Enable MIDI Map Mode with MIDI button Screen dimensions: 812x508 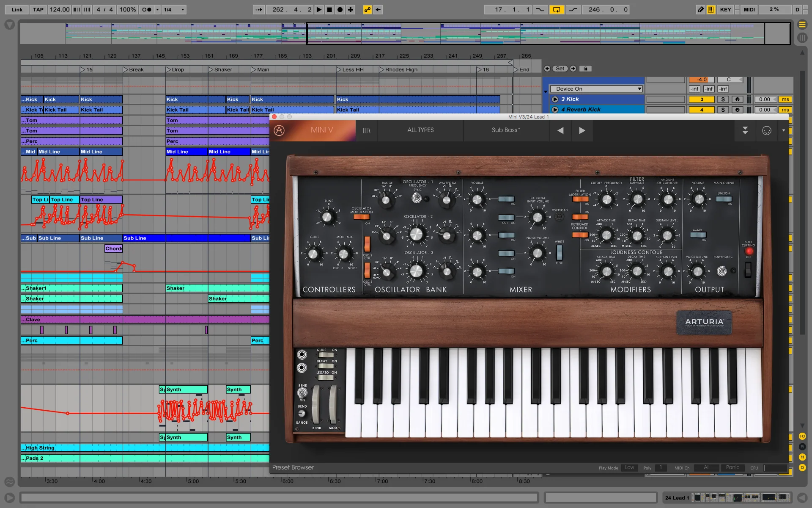coord(749,9)
